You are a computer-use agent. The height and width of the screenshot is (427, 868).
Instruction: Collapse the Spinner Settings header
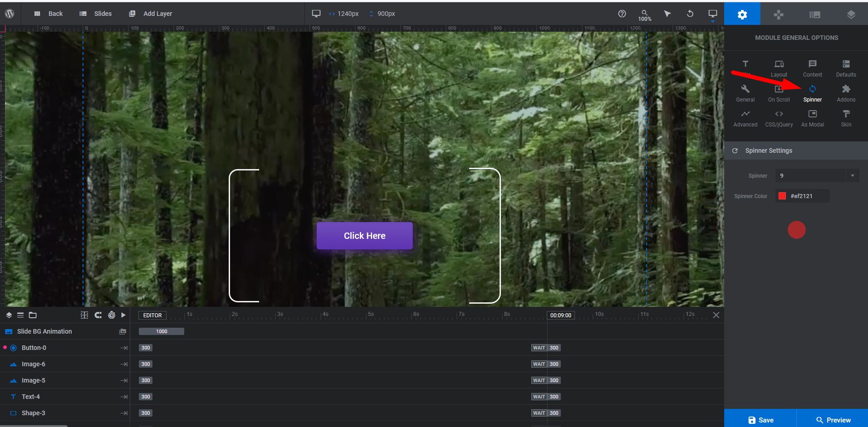coord(796,150)
